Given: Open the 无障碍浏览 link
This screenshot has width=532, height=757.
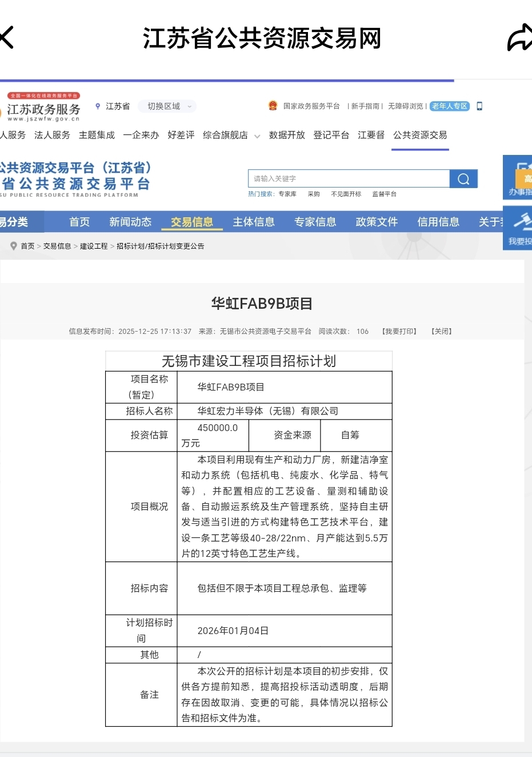Looking at the screenshot, I should pyautogui.click(x=406, y=106).
